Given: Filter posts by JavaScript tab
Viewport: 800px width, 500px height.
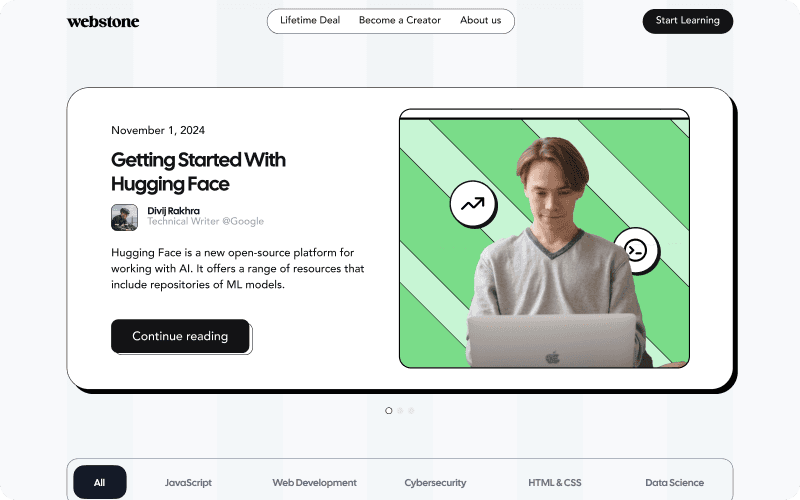Looking at the screenshot, I should pos(188,483).
